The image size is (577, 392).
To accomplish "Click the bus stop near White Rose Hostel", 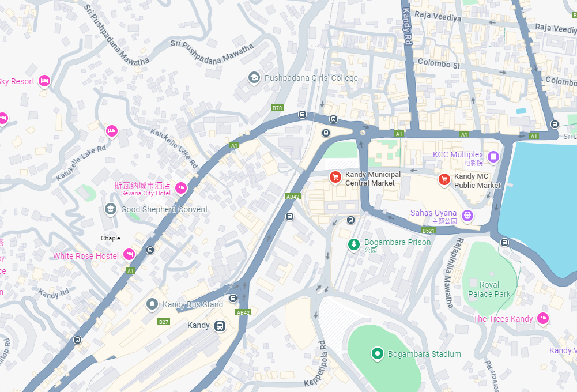I will (x=150, y=250).
